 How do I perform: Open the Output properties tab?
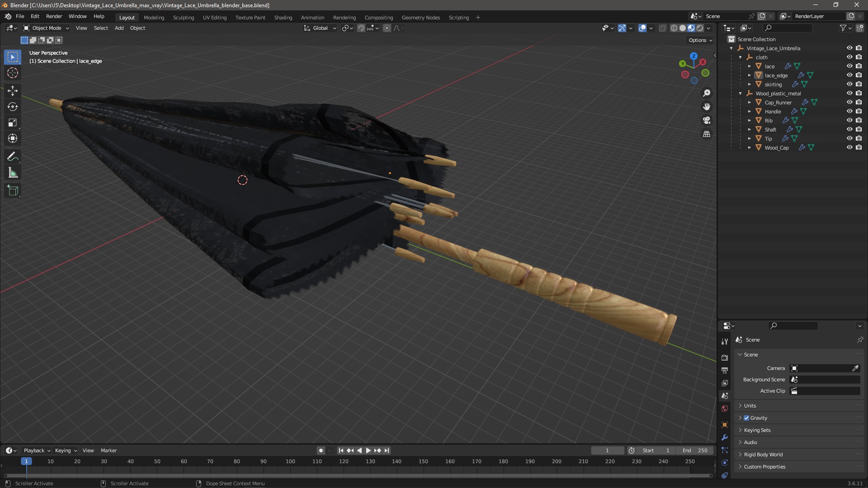tap(725, 370)
